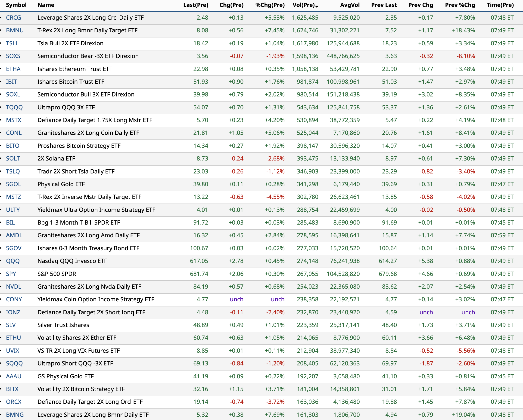
Task: Select the Silver Trust Ishares row name
Action: 63,325
